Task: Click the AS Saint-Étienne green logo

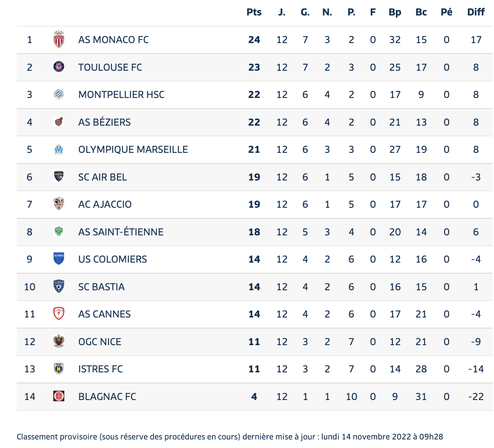Action: (x=59, y=232)
